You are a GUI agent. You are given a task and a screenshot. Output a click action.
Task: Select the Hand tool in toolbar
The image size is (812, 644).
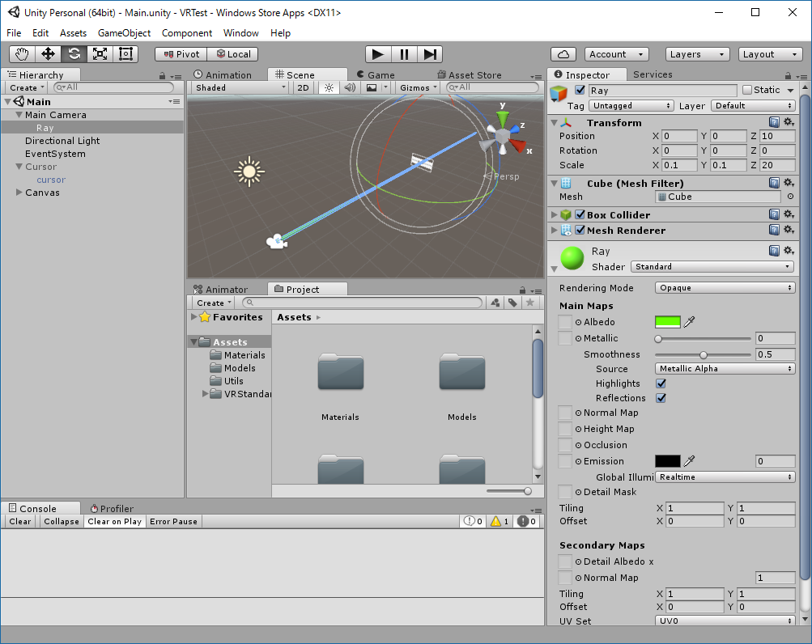23,54
